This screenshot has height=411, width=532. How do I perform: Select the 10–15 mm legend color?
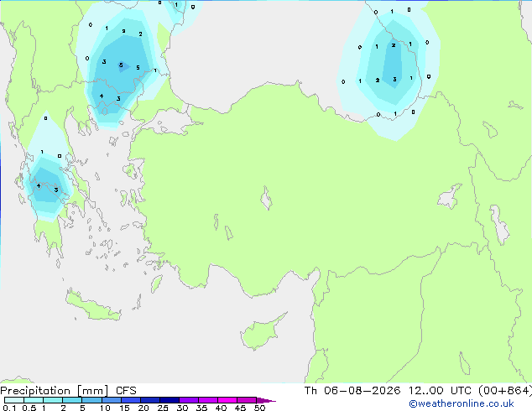click(111, 400)
